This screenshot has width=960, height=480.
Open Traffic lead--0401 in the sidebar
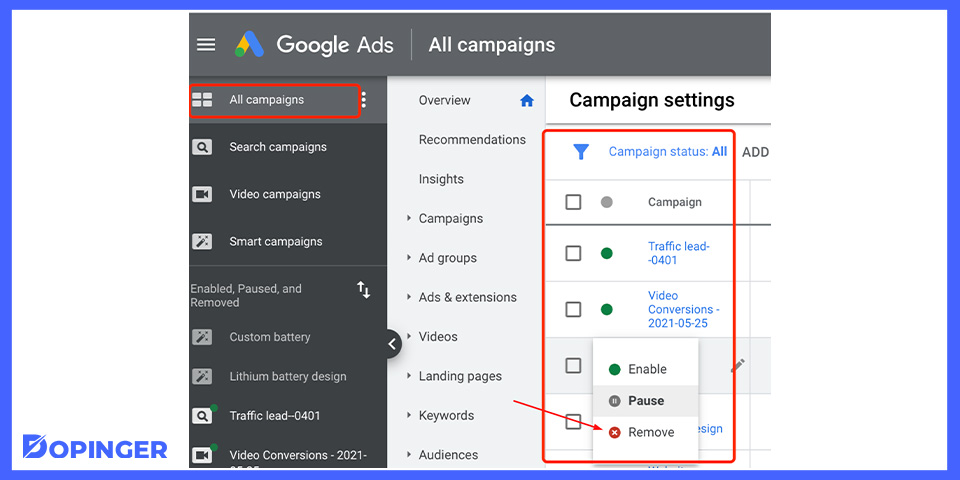tap(275, 416)
